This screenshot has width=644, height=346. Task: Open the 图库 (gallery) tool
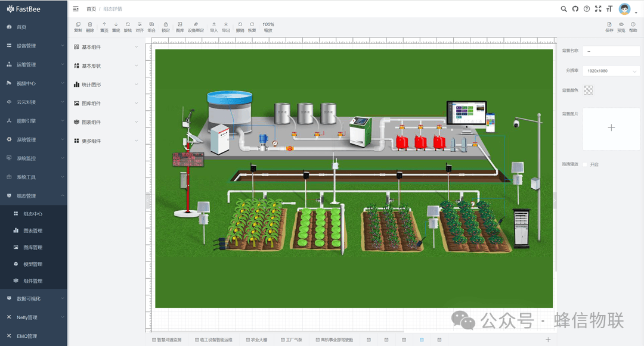[180, 27]
